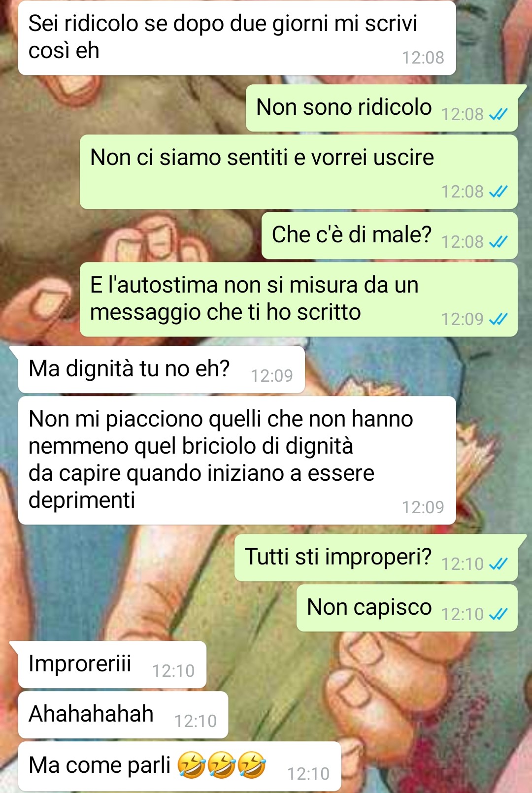The image size is (532, 793).
Task: Select the 'Ahahahahah' message bubble
Action: pos(123,715)
